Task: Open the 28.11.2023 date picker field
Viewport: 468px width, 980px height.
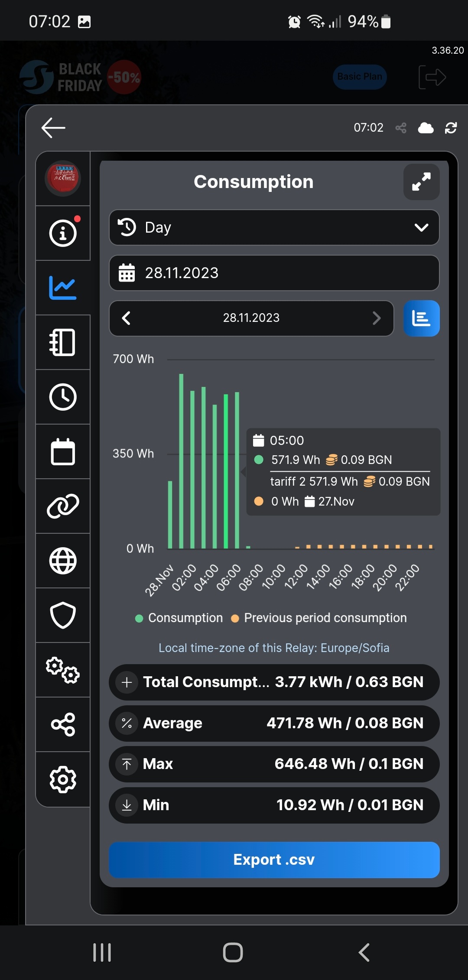Action: pyautogui.click(x=274, y=273)
